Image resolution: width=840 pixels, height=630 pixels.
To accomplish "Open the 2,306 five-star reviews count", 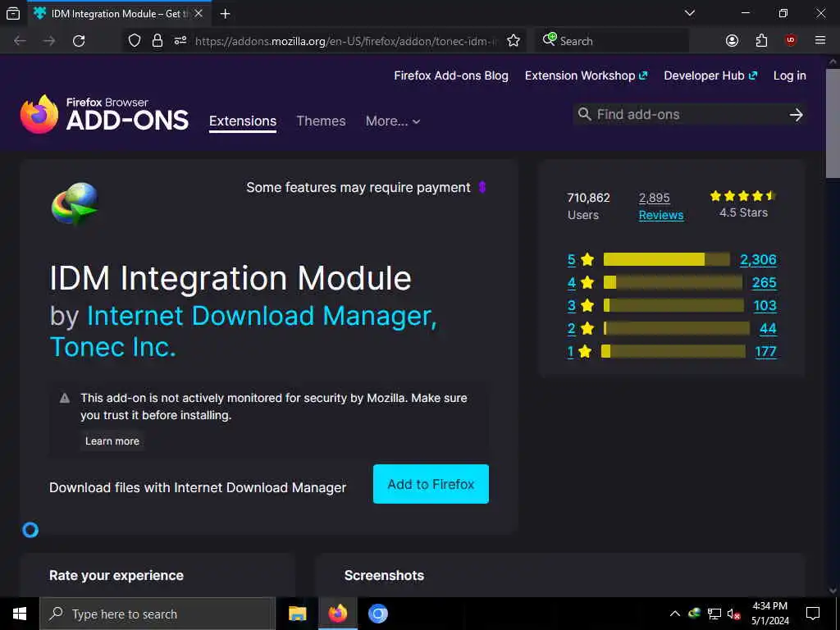I will [758, 259].
